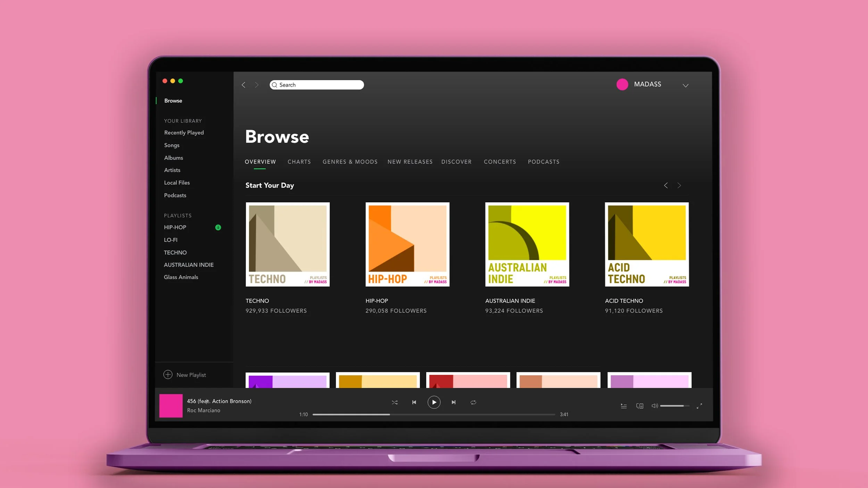
Task: Click the TECHNO title under cover
Action: tap(257, 301)
